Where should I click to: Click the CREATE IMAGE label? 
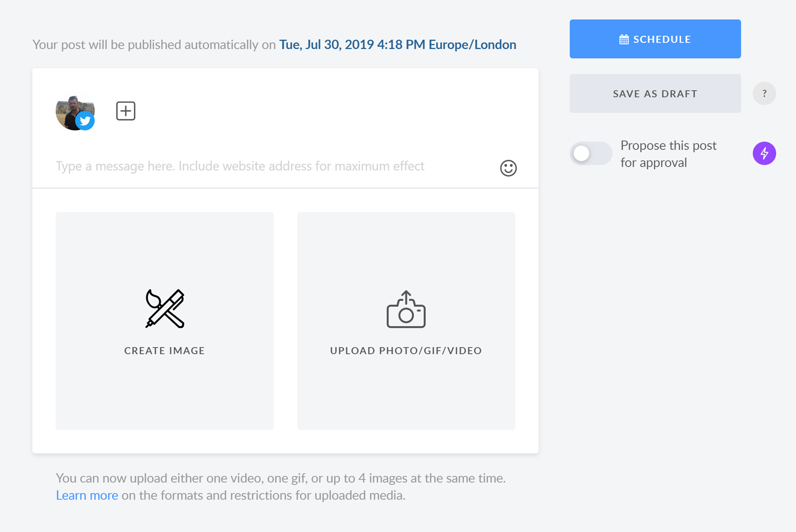(165, 351)
